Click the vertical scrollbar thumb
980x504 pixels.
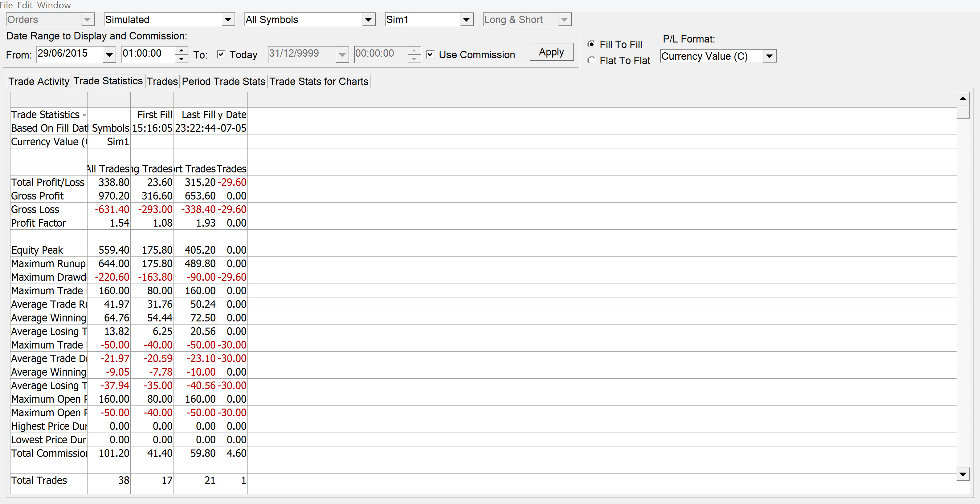(x=963, y=112)
